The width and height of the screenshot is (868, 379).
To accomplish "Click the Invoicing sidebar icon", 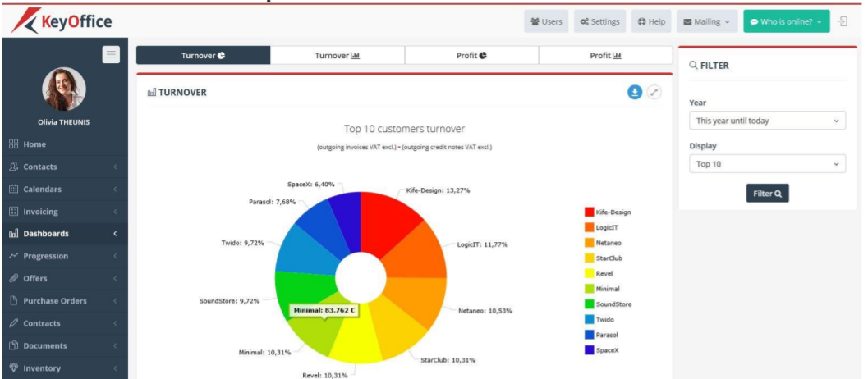I will (15, 212).
